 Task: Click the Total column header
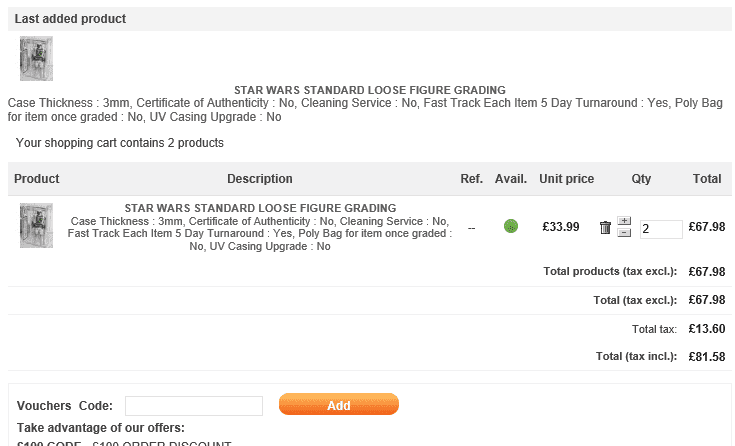(x=707, y=179)
